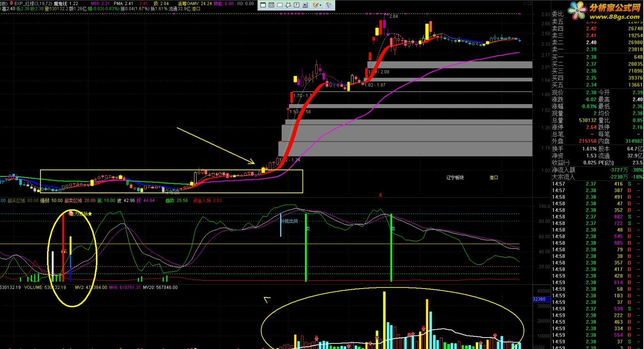This screenshot has width=644, height=349.
Task: Select the trade tick with volume 985
Action: pos(597,243)
